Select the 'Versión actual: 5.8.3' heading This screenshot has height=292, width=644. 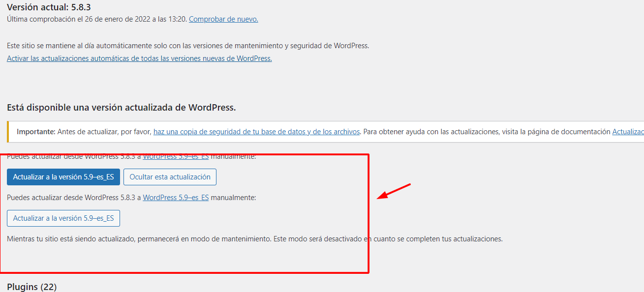point(49,7)
